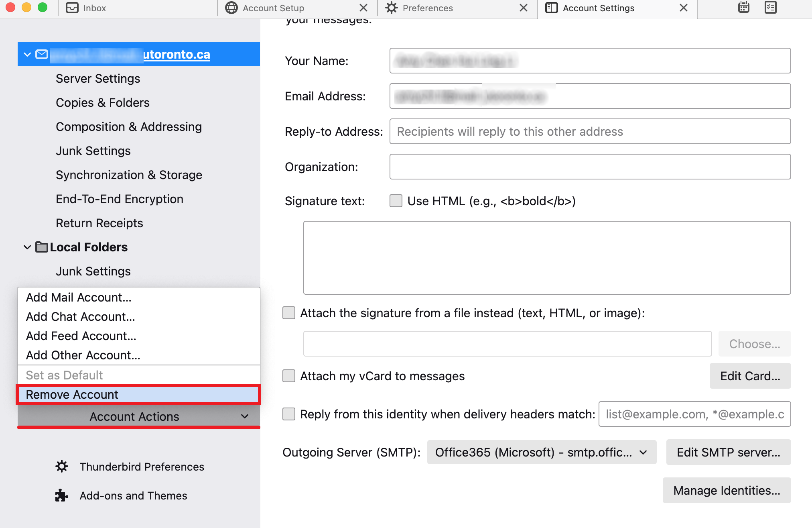812x528 pixels.
Task: Expand the Account Actions dropdown menu
Action: 135,416
